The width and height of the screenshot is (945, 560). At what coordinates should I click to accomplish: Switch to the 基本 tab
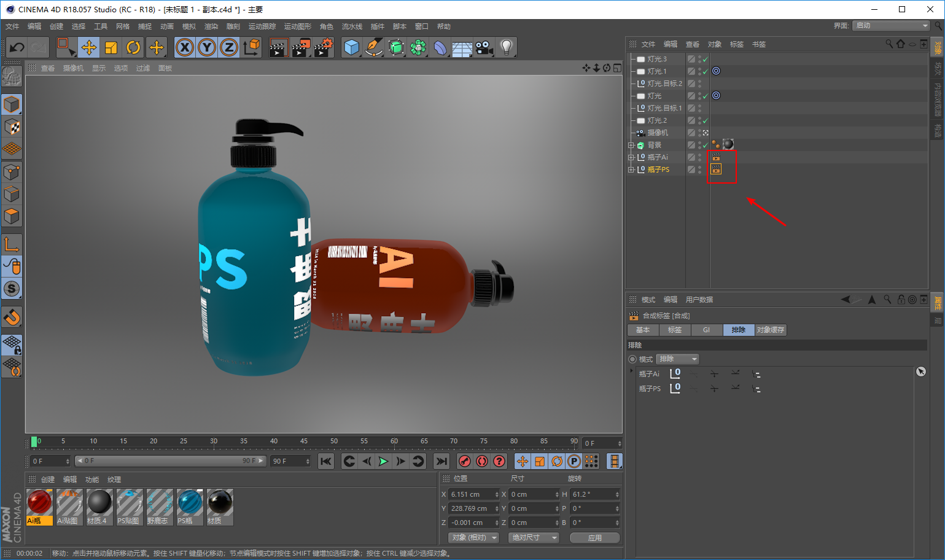point(643,330)
